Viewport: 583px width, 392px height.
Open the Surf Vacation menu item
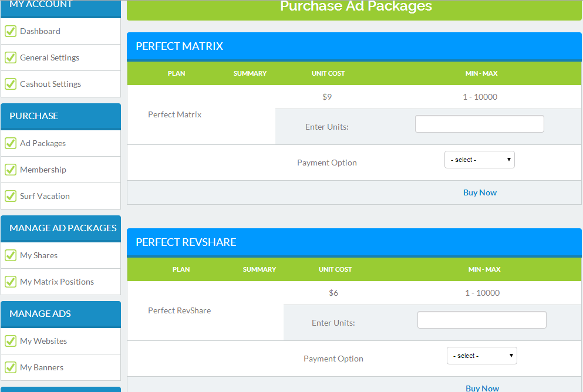pos(45,196)
